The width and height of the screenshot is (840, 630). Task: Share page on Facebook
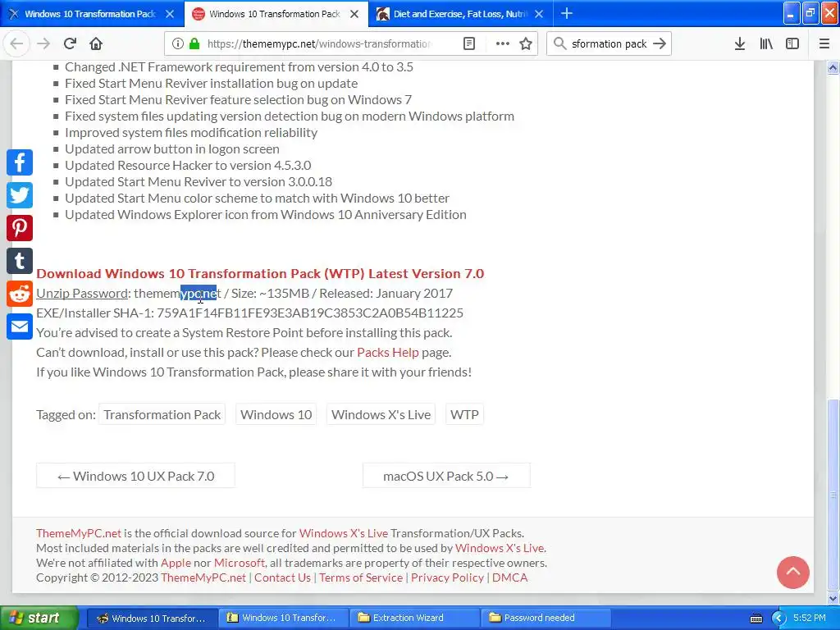click(20, 162)
